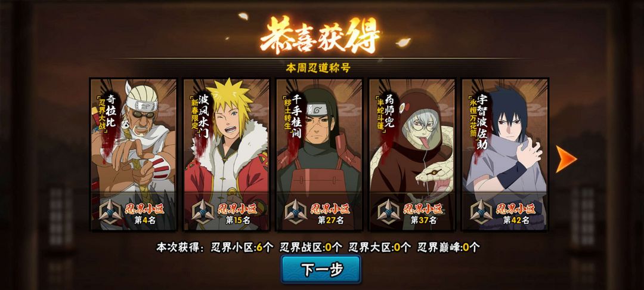Select the 奇拉比 character card
This screenshot has width=644, height=290.
[x=134, y=155]
